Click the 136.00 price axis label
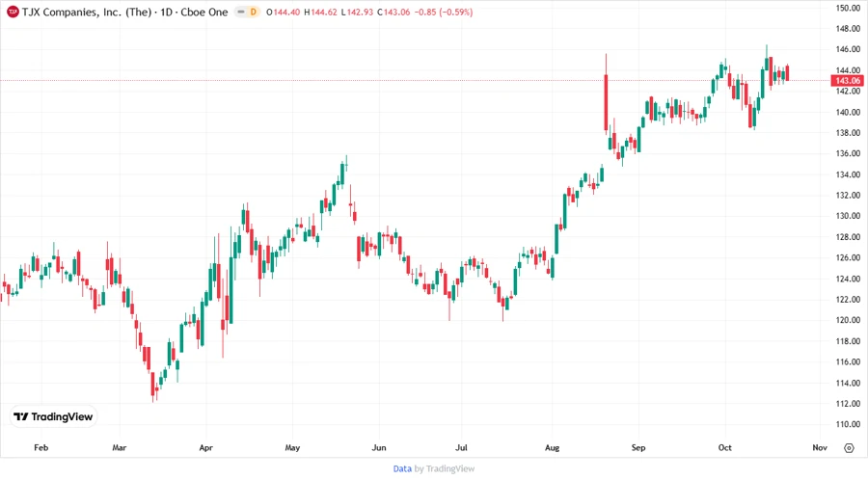This screenshot has height=480, width=868. [x=848, y=153]
